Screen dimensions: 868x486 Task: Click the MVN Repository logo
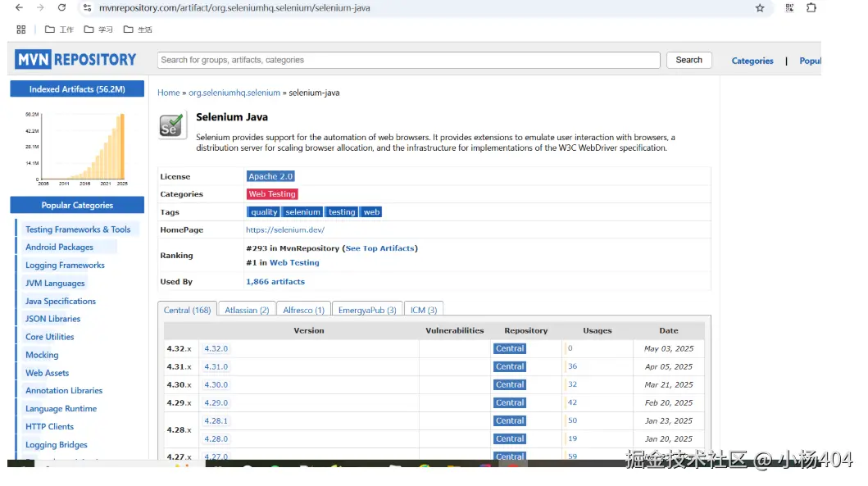tap(75, 59)
